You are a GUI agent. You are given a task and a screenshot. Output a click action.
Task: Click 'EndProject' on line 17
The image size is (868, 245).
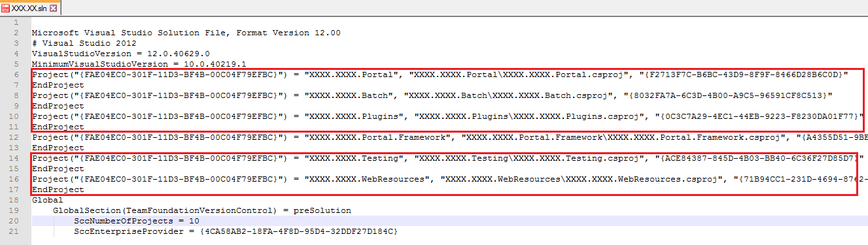point(58,189)
